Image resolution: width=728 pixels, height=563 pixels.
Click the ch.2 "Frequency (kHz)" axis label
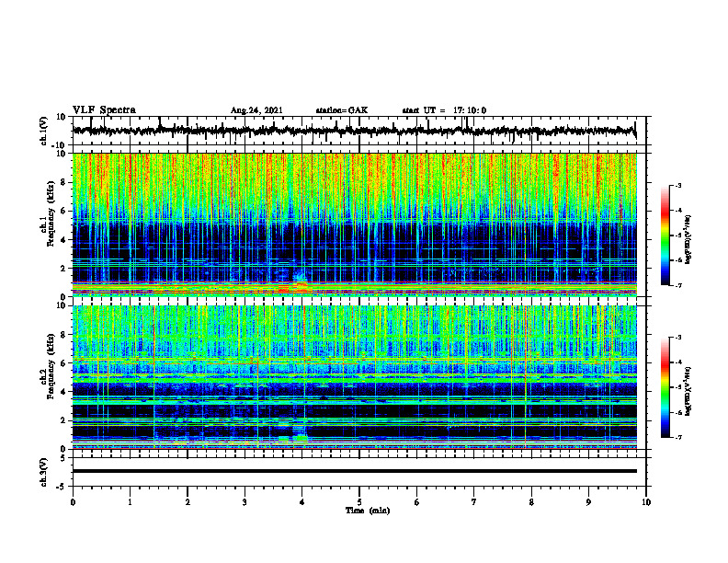coord(51,366)
